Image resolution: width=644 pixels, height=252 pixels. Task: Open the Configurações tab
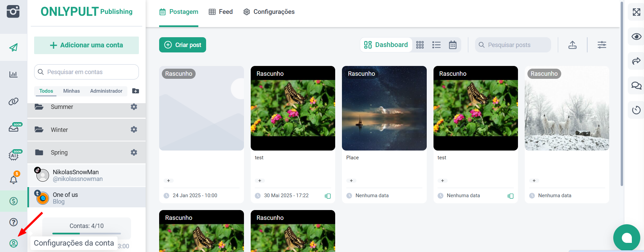click(269, 12)
